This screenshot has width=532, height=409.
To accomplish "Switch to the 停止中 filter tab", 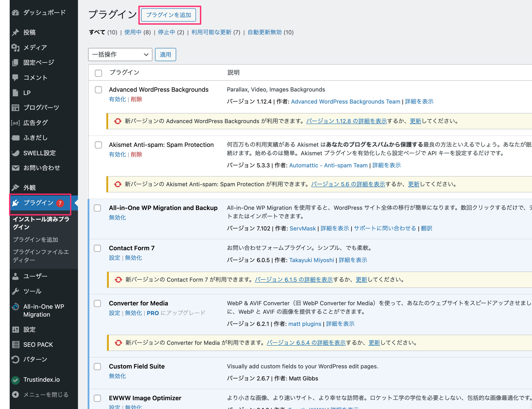I will pos(166,32).
